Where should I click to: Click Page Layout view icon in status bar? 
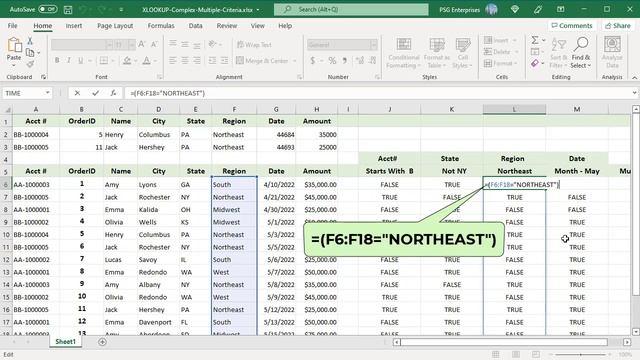(516, 355)
